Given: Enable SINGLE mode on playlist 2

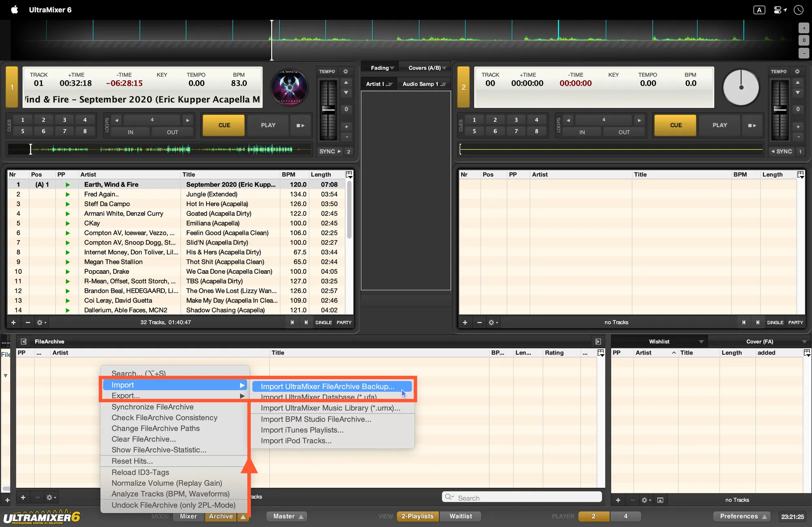Looking at the screenshot, I should click(x=775, y=323).
